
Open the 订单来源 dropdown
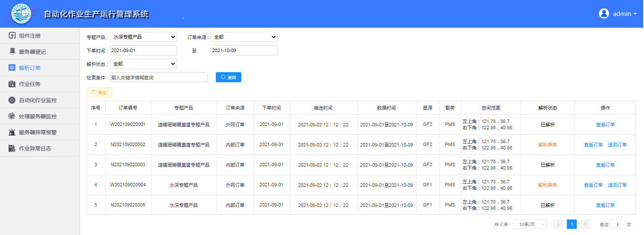click(244, 37)
